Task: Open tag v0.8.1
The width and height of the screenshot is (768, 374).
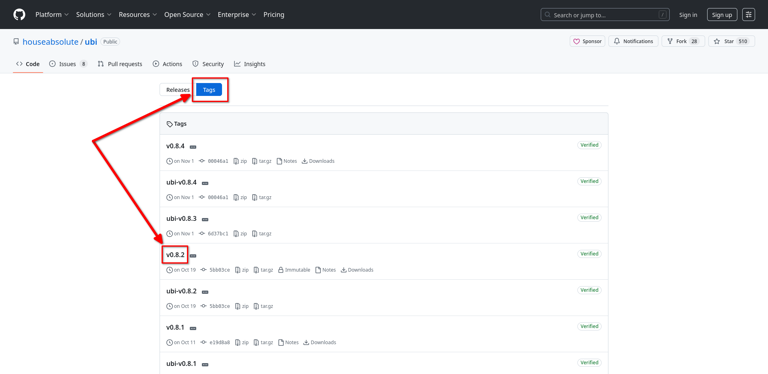Action: click(x=175, y=327)
